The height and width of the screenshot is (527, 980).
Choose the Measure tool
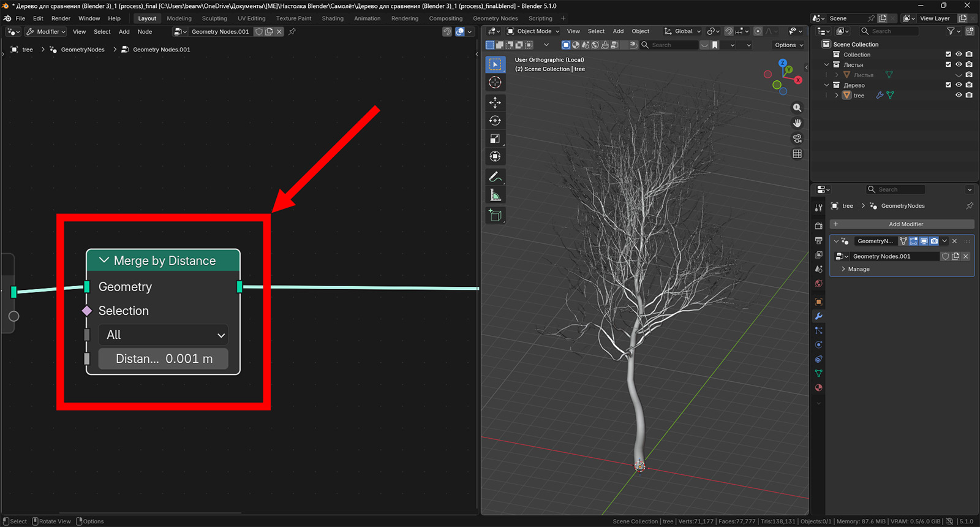click(495, 195)
